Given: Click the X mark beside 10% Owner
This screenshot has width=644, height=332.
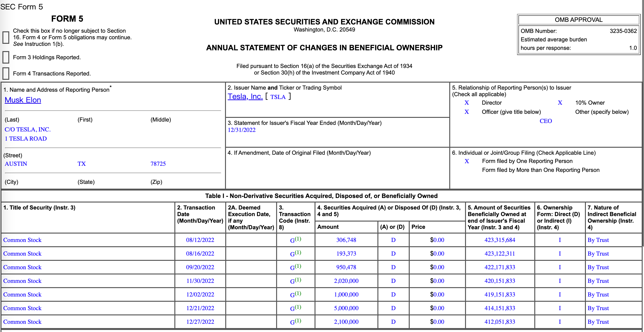Looking at the screenshot, I should click(560, 103).
